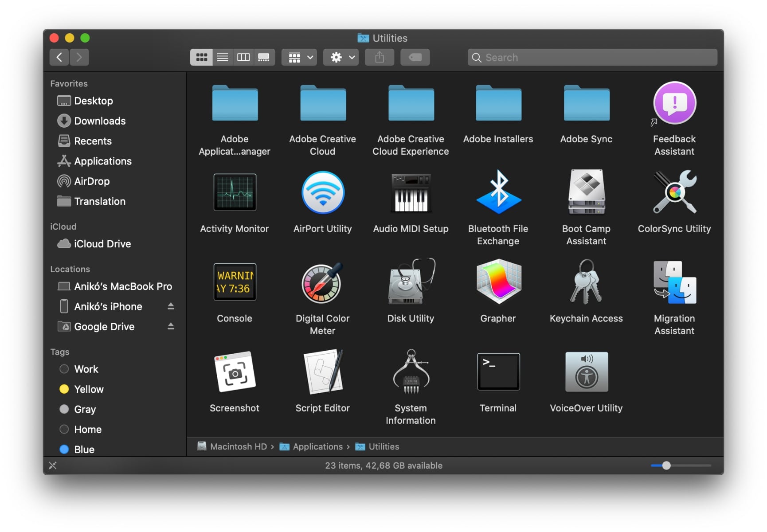This screenshot has height=532, width=767.
Task: Click the Share button in the toolbar
Action: coord(380,57)
